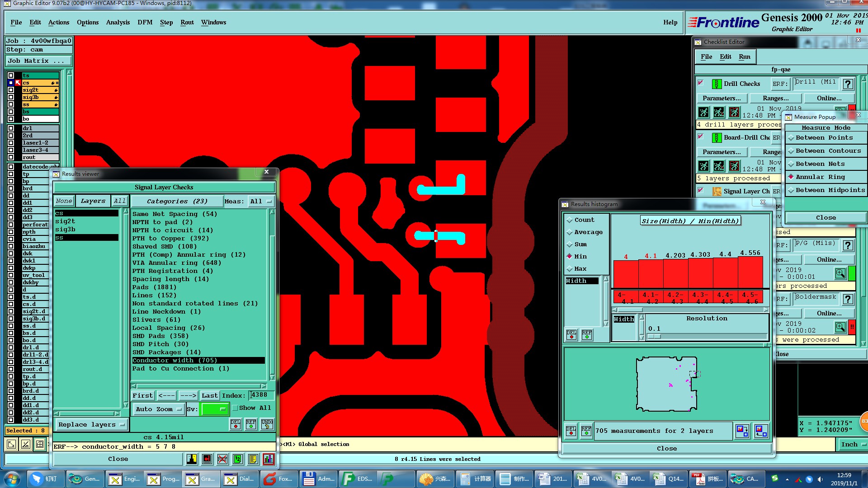Open the Meas All dropdown
This screenshot has height=488, width=868.
point(261,202)
